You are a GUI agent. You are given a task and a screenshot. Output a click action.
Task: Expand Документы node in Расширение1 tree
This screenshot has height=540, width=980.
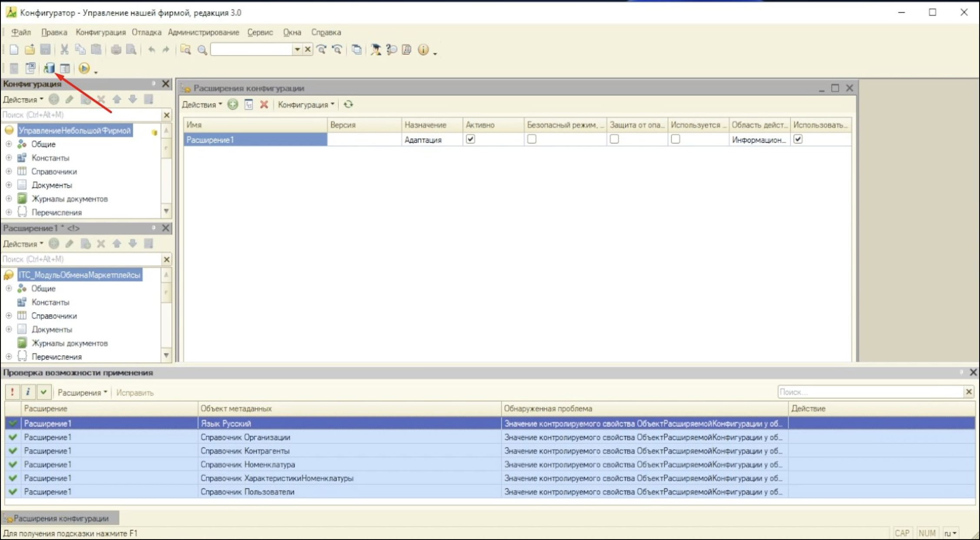tap(9, 329)
